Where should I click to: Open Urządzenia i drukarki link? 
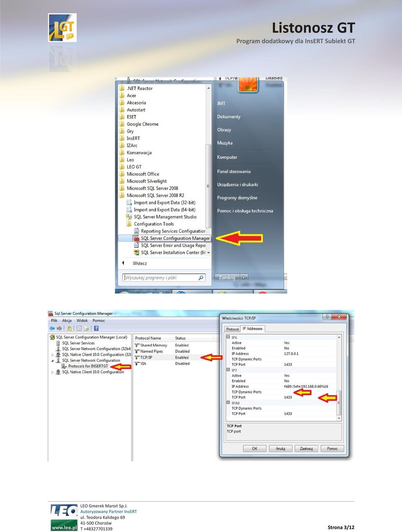coord(237,185)
